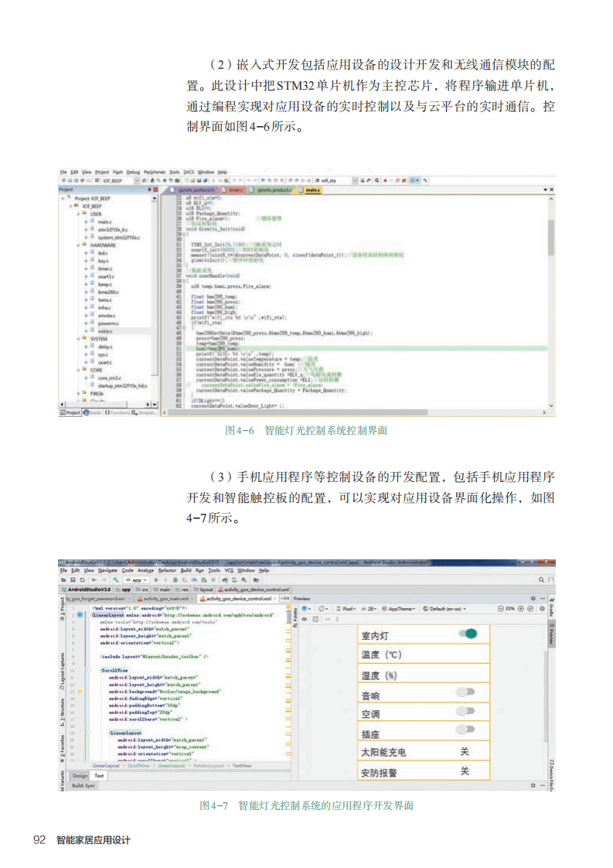This screenshot has height=868, width=613.
Task: Switch to the main.c editor tab
Action: (x=312, y=190)
